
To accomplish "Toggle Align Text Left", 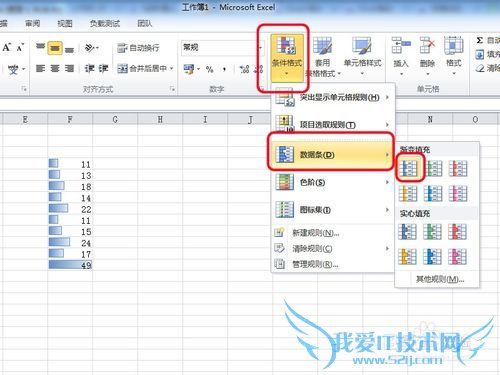I will click(x=40, y=69).
